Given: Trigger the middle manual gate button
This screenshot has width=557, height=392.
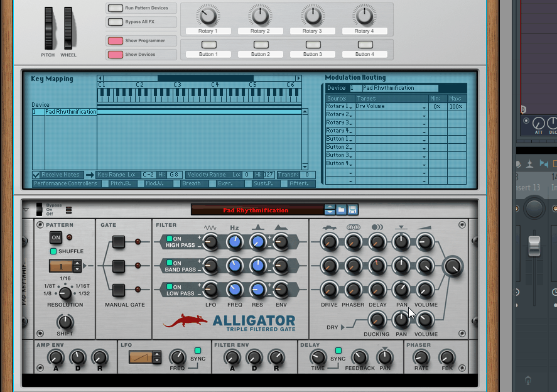Looking at the screenshot, I should pyautogui.click(x=119, y=266).
